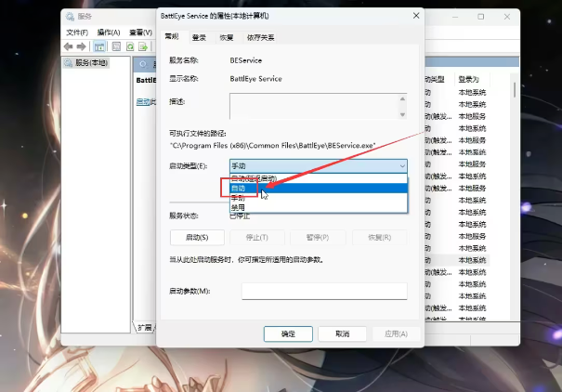
Task: Click the forward arrow in Services toolbar
Action: click(x=82, y=46)
